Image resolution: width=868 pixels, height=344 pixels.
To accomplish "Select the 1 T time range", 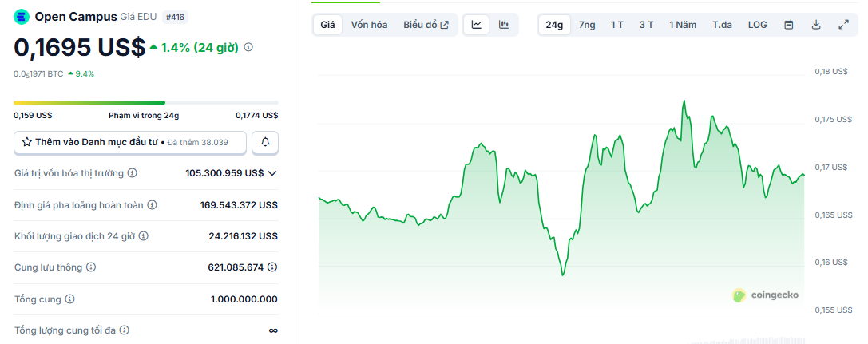I will 617,25.
